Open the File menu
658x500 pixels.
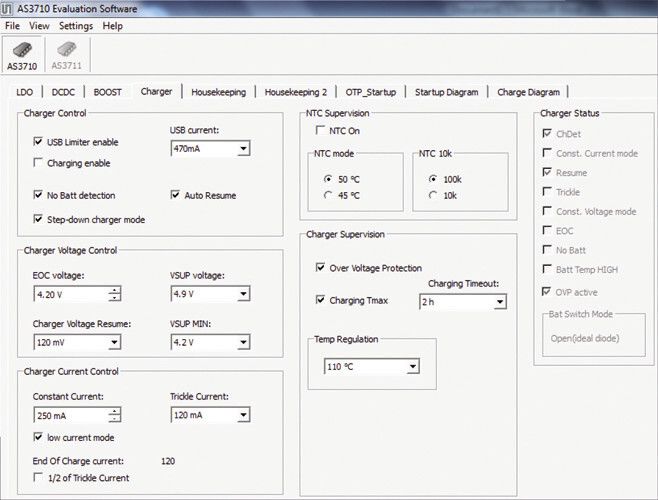(12, 26)
